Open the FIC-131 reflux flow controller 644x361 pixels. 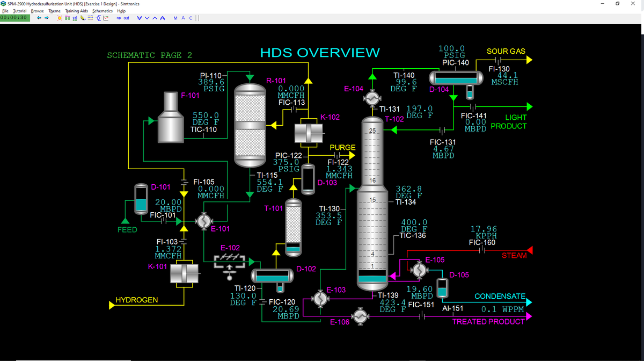click(443, 141)
